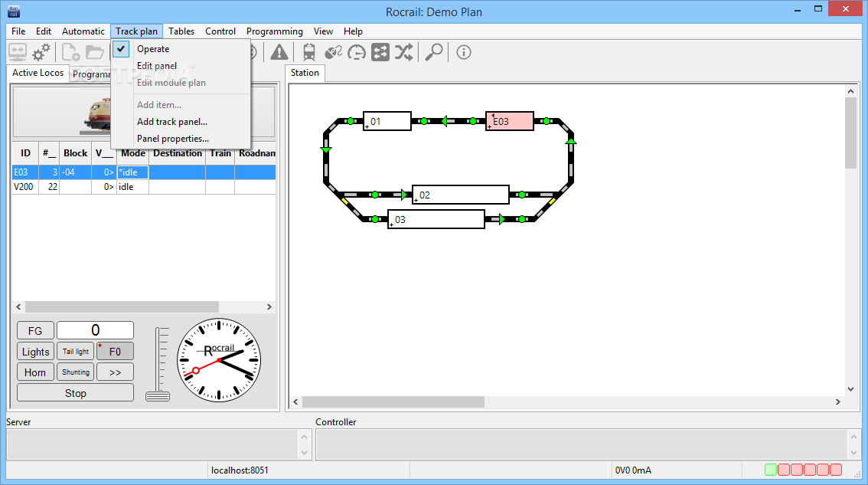Click block 03 on the track plan
This screenshot has height=485, width=868.
tap(436, 219)
